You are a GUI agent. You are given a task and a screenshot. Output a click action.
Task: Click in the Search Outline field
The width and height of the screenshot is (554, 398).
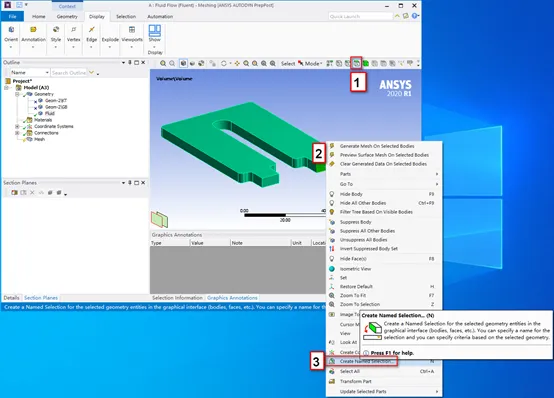(69, 72)
